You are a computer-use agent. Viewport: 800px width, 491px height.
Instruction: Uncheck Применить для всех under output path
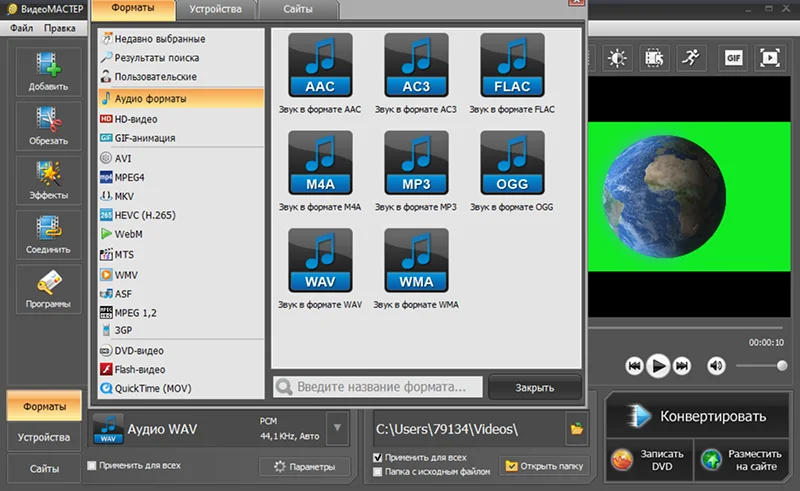point(378,457)
